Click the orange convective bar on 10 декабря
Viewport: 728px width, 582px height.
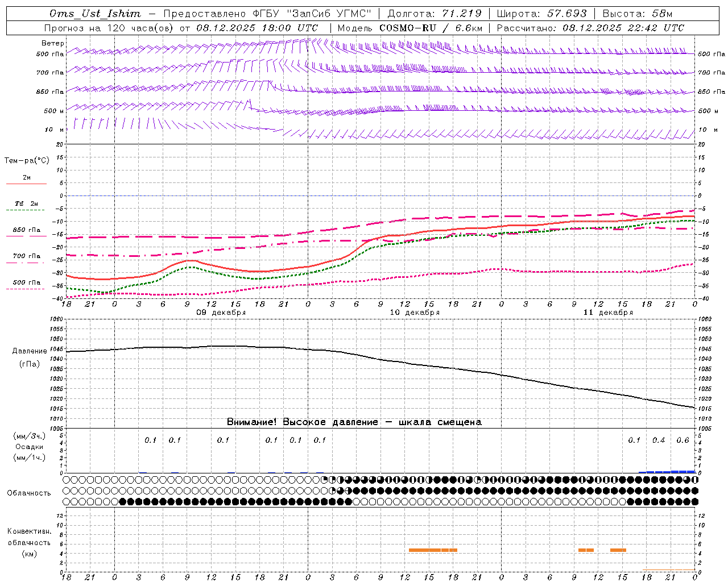tap(433, 550)
